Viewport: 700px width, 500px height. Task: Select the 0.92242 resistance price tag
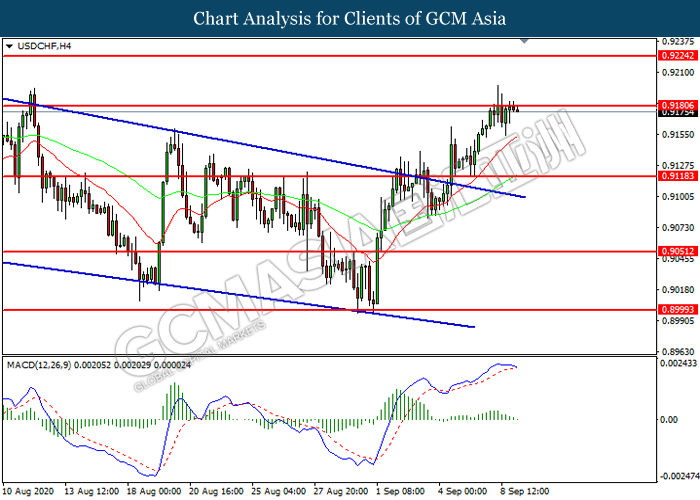coord(678,56)
